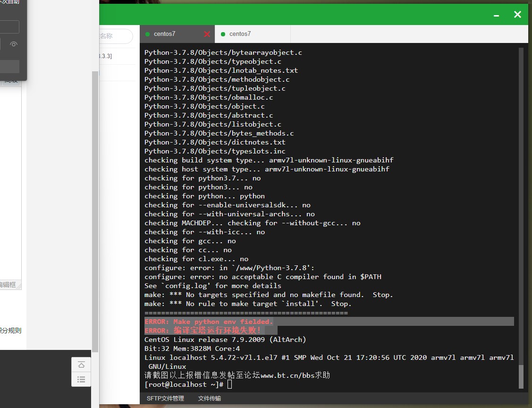This screenshot has height=408, width=532.
Task: Click 'no acceptable C compiler found' line
Action: coord(262,277)
